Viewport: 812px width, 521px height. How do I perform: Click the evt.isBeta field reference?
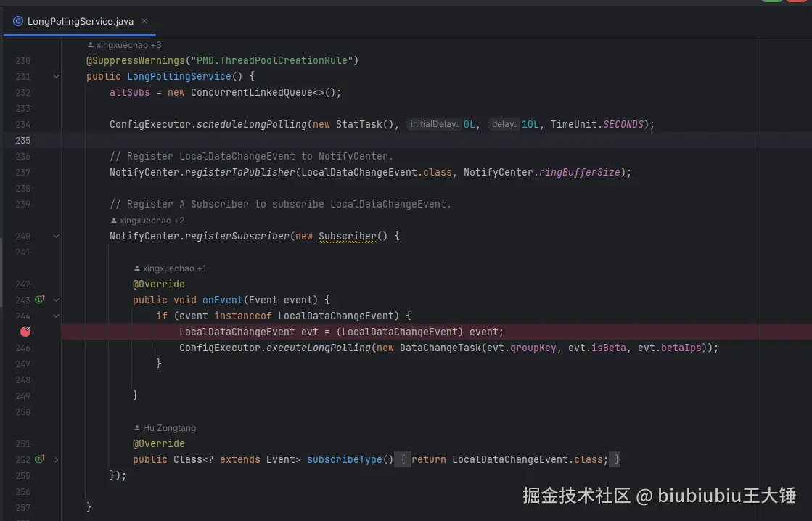coord(597,348)
